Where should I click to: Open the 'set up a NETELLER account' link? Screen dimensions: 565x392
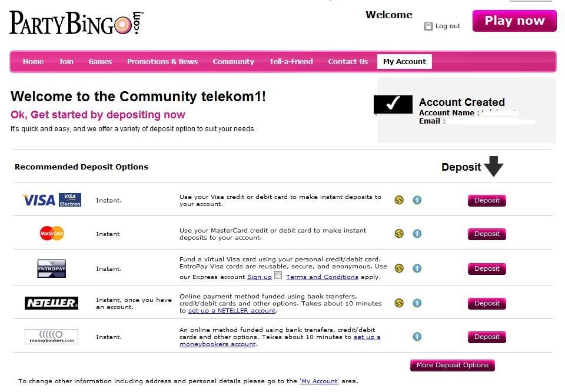(232, 311)
